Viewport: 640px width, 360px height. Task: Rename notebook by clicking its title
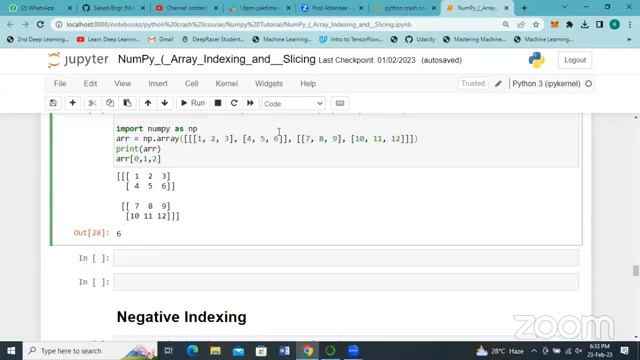point(217,60)
